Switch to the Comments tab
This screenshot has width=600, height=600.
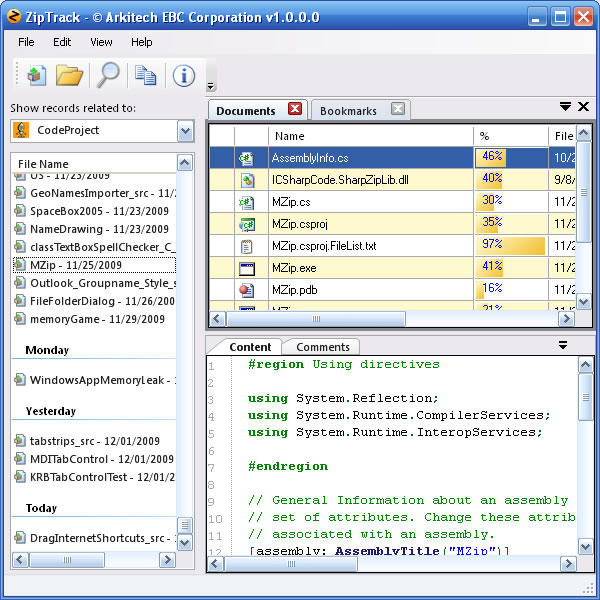pos(323,347)
